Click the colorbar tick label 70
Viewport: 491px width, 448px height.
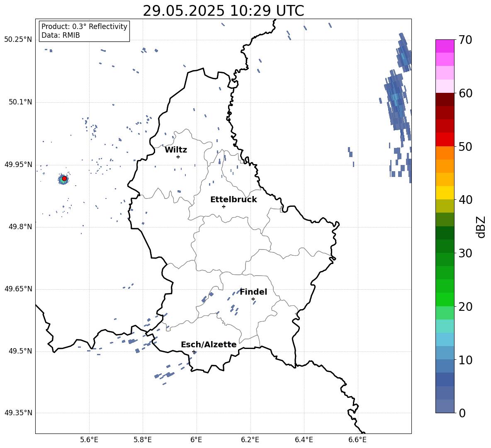465,40
